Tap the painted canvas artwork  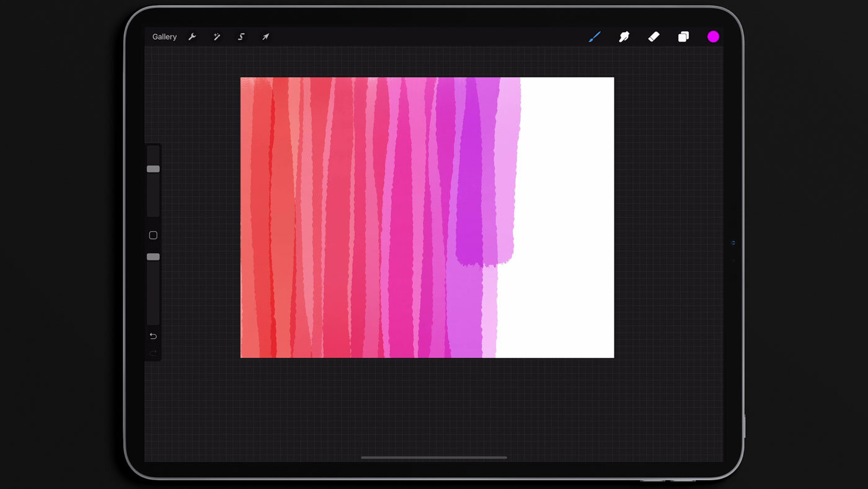point(427,217)
